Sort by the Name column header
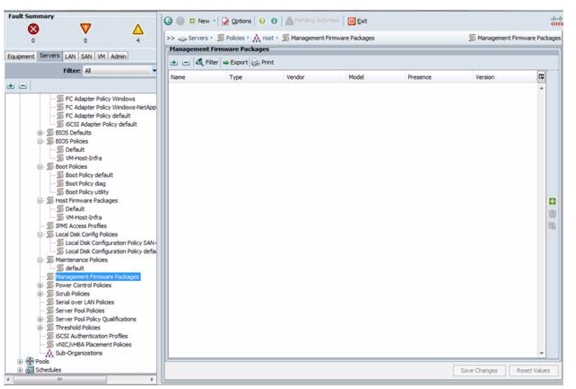576x389 pixels. 178,77
